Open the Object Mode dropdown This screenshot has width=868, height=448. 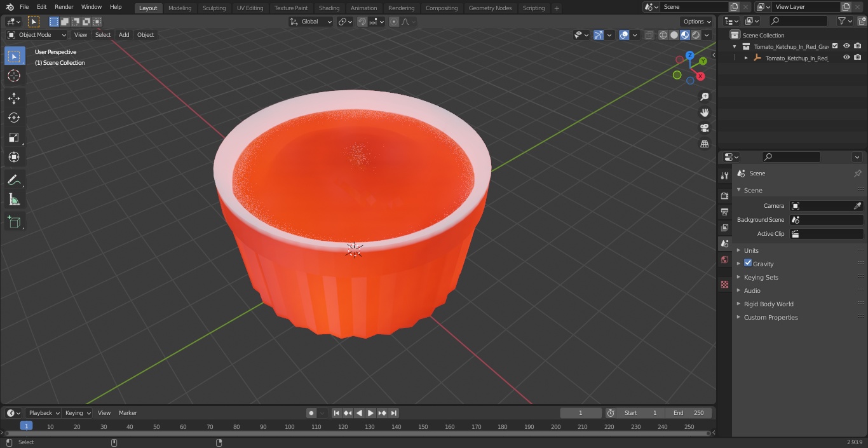pyautogui.click(x=36, y=35)
